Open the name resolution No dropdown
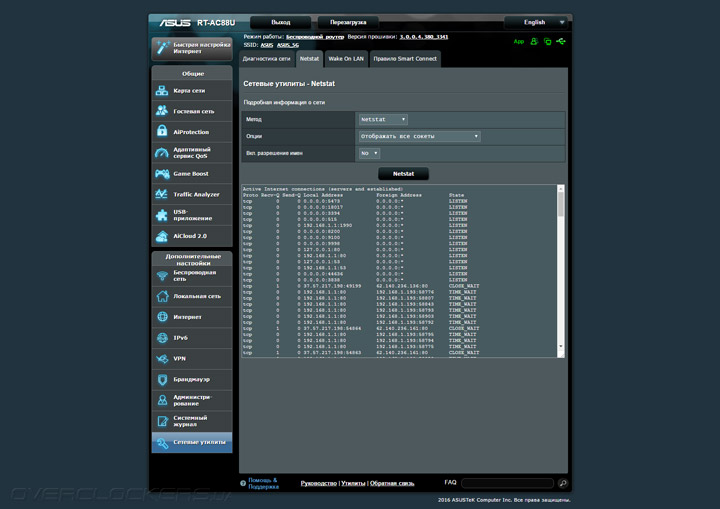 click(x=369, y=153)
